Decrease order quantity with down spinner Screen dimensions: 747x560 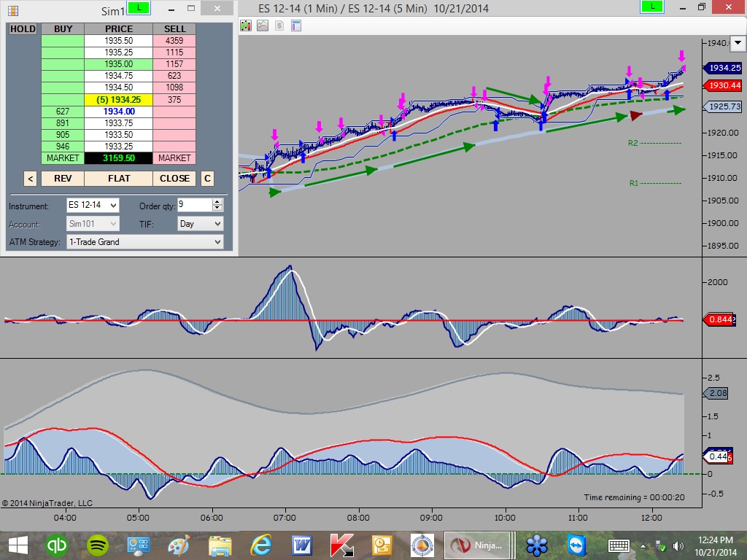point(217,208)
